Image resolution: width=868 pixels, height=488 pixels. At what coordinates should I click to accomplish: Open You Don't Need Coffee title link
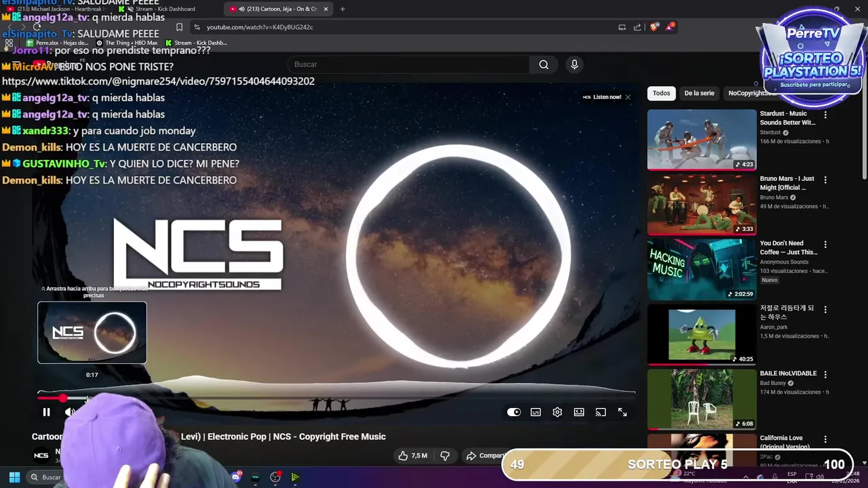788,247
